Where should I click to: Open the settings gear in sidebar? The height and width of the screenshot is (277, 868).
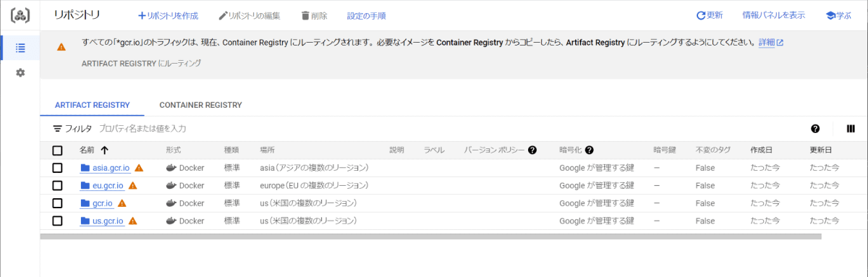tap(20, 72)
